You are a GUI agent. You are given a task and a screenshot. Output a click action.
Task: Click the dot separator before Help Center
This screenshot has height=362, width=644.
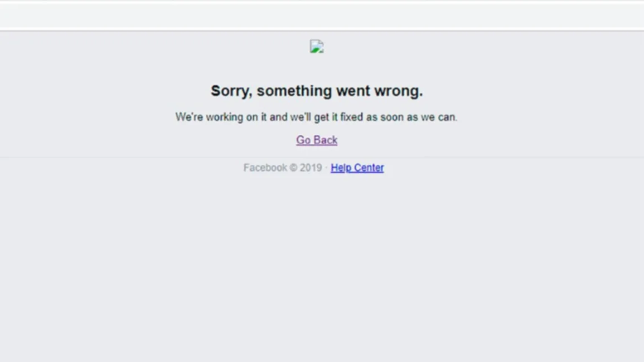(326, 168)
